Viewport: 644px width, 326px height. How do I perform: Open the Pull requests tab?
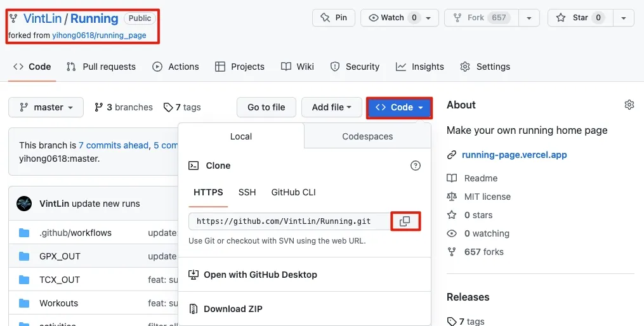(101, 67)
